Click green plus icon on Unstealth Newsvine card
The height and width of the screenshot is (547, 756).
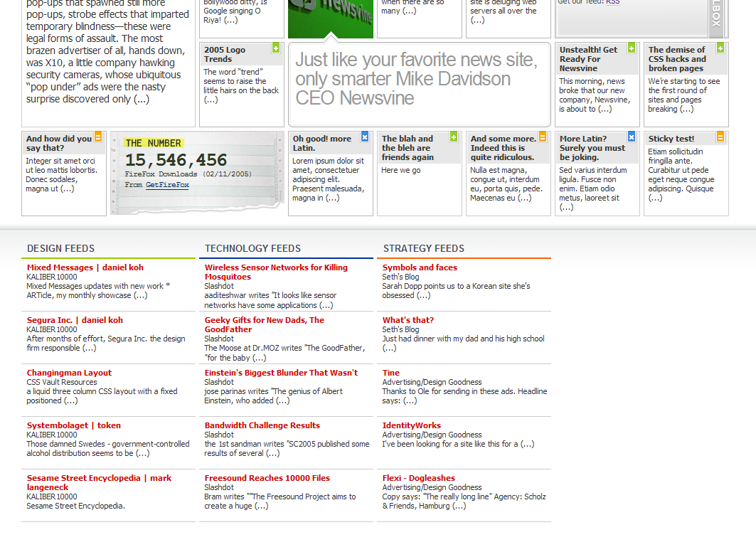[632, 48]
